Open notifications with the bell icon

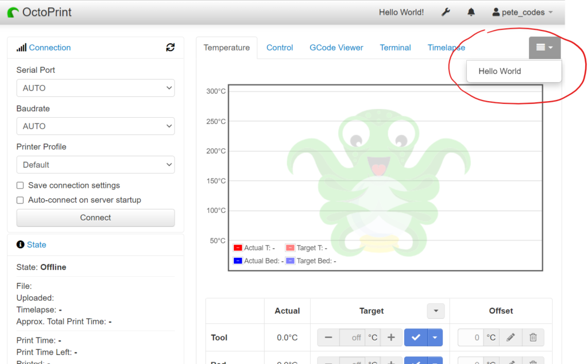(471, 13)
